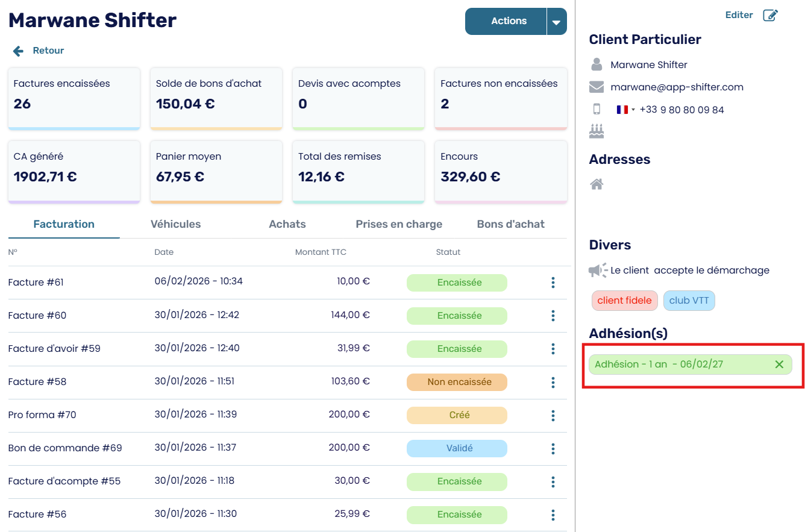Click the 103,60 € amount
Viewport: 805px width, 532px height.
(350, 381)
